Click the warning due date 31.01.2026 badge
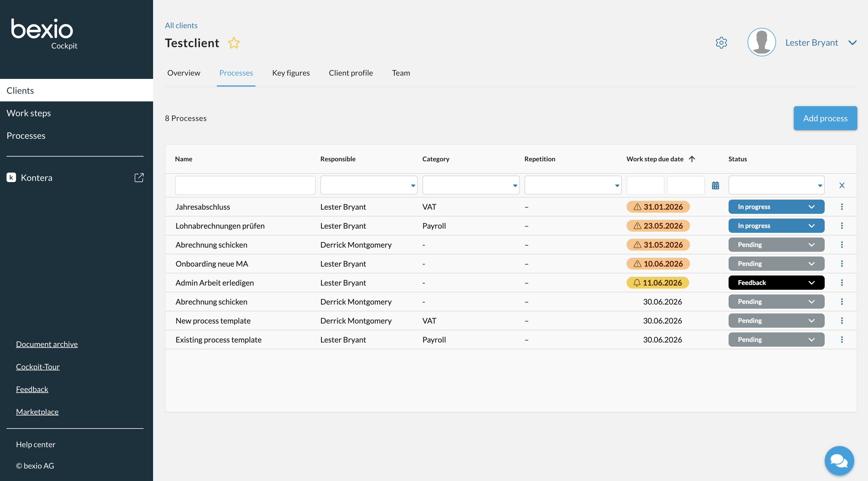 658,207
